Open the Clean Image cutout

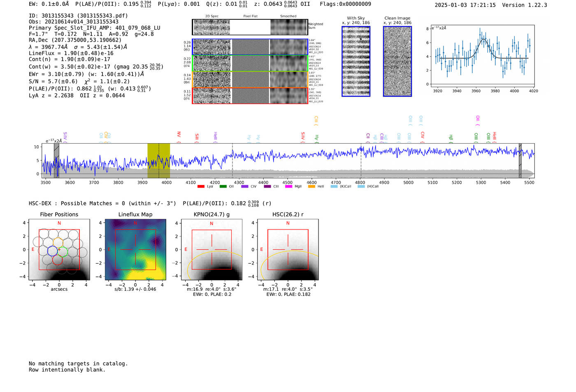click(x=397, y=61)
